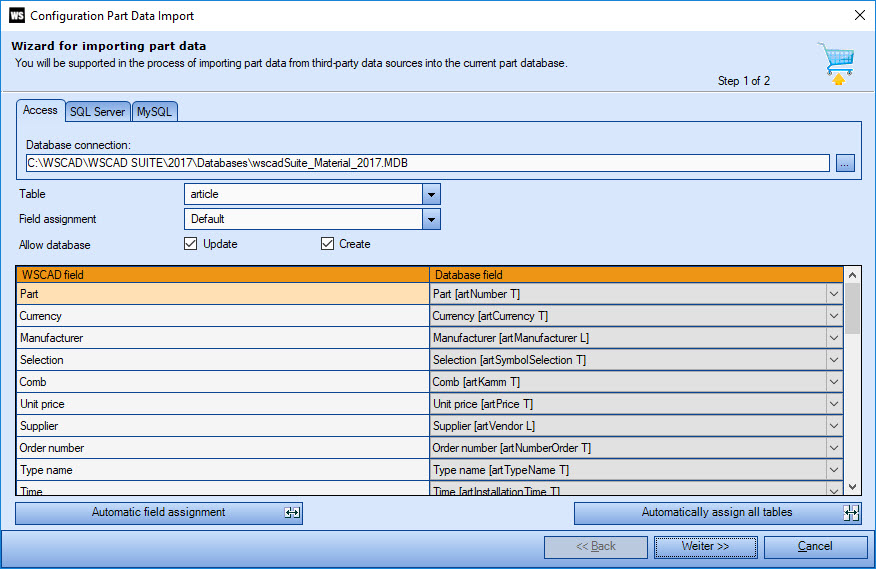The height and width of the screenshot is (569, 876).
Task: Expand the Manufacturer database field dropdown
Action: coord(834,338)
